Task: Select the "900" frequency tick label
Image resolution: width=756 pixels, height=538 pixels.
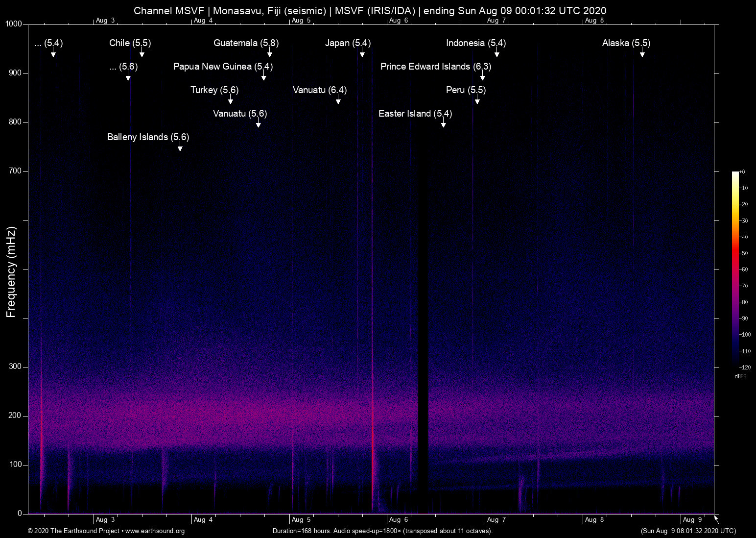Action: click(x=15, y=73)
